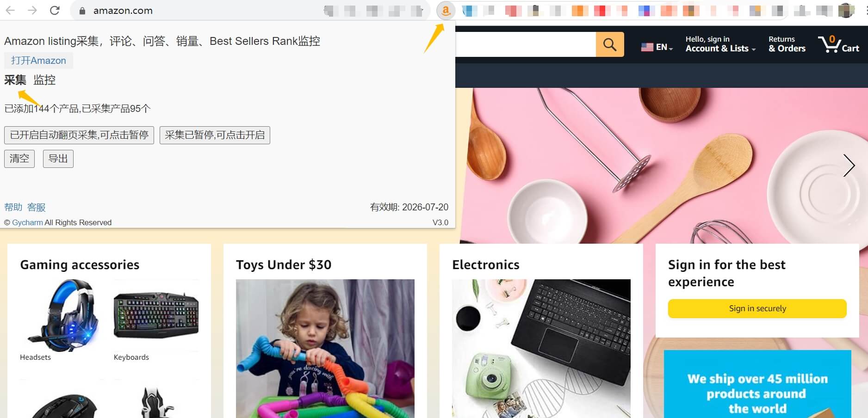The height and width of the screenshot is (418, 868).
Task: Click the 导出 export button
Action: pos(58,159)
